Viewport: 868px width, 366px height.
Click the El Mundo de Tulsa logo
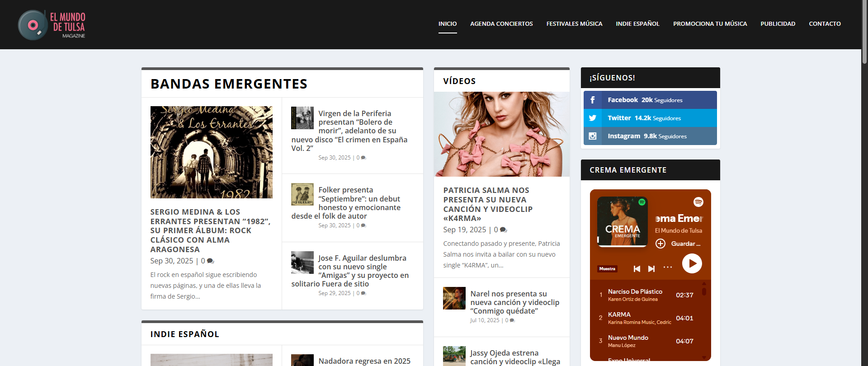pyautogui.click(x=52, y=25)
